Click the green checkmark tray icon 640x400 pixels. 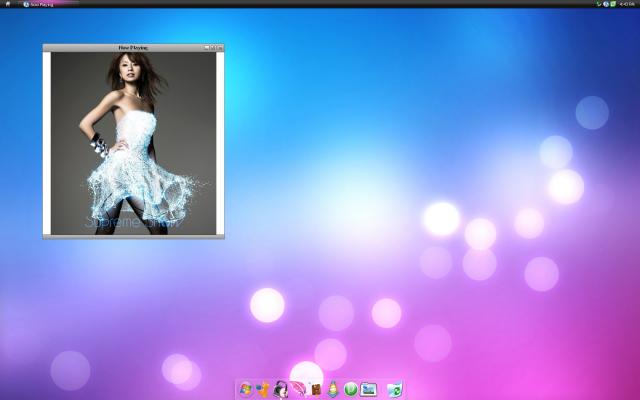click(x=599, y=4)
